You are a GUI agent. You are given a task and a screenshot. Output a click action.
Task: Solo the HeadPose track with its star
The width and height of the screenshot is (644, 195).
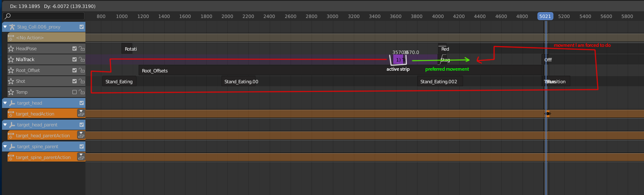11,49
